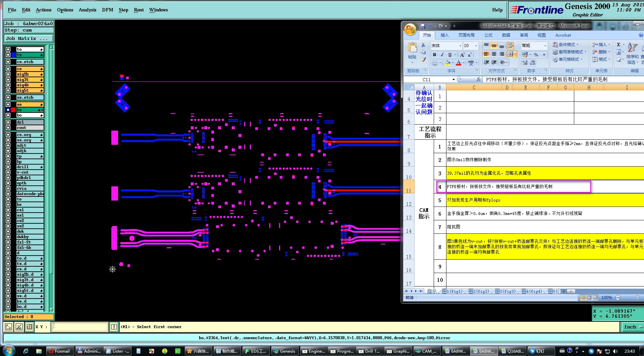Open the Genesis File menu
Screen dimensions: 644x356
12,10
